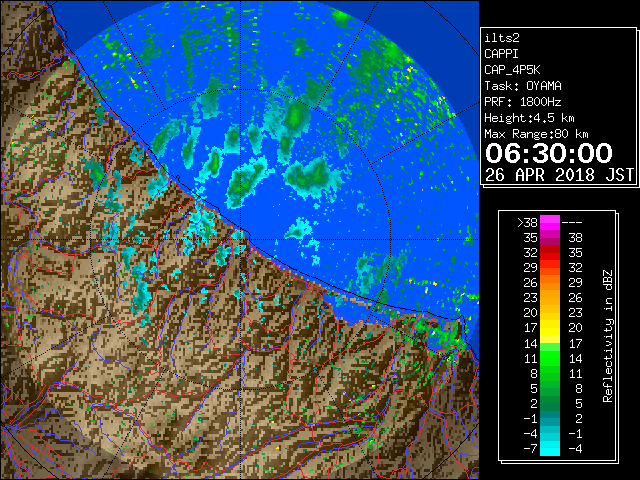Click the radar center where crosshair lines meet
The width and height of the screenshot is (640, 480).
241,240
